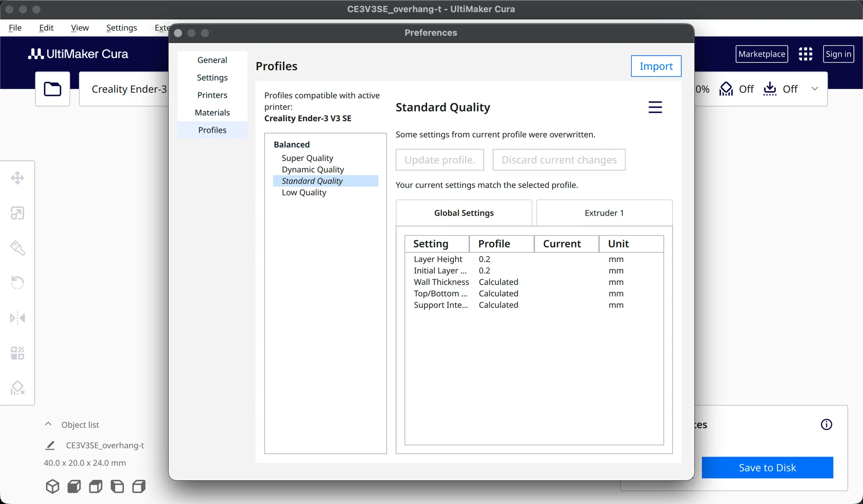Screen dimensions: 863x504
Task: Switch to the Global Settings tab
Action: [464, 213]
